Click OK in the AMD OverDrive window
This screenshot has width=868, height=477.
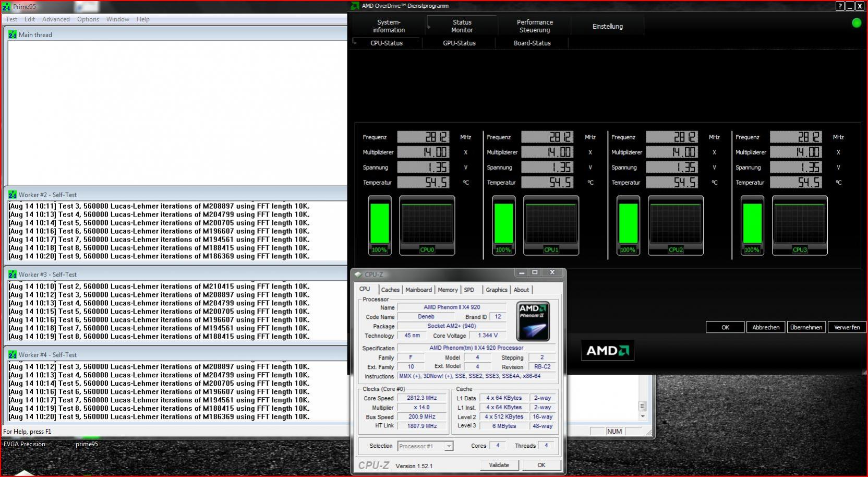pyautogui.click(x=725, y=327)
